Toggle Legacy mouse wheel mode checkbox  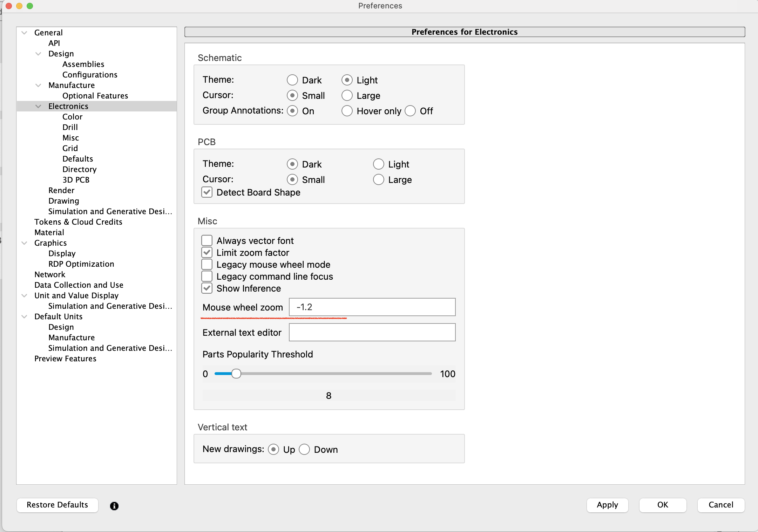pos(207,265)
